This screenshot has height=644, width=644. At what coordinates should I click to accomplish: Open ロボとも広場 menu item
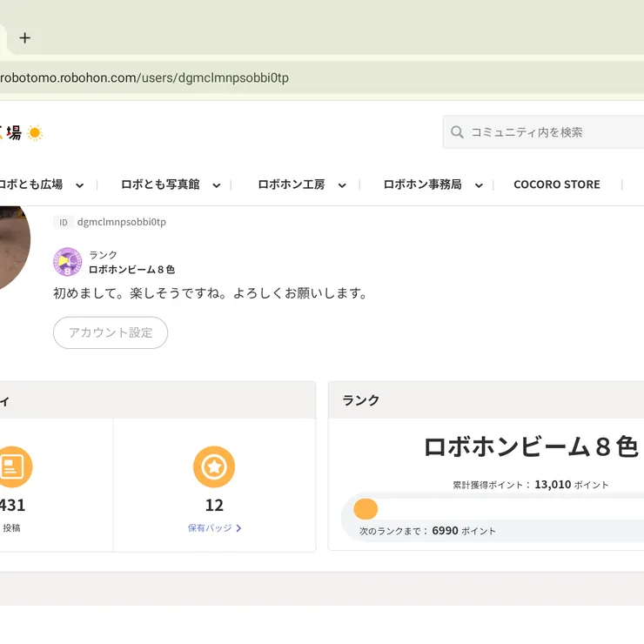tap(31, 184)
